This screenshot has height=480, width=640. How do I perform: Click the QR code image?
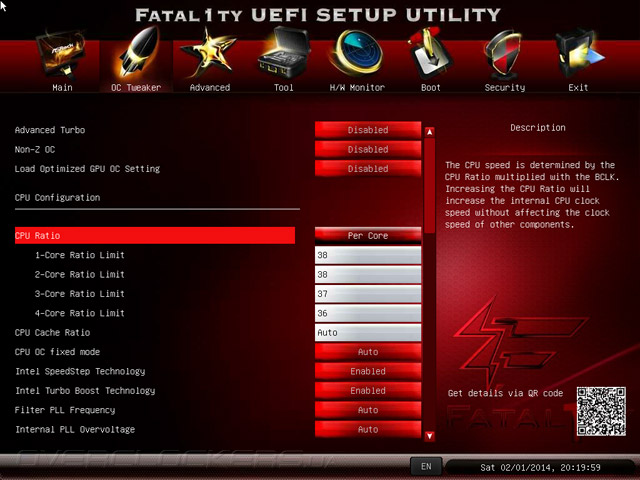point(601,411)
